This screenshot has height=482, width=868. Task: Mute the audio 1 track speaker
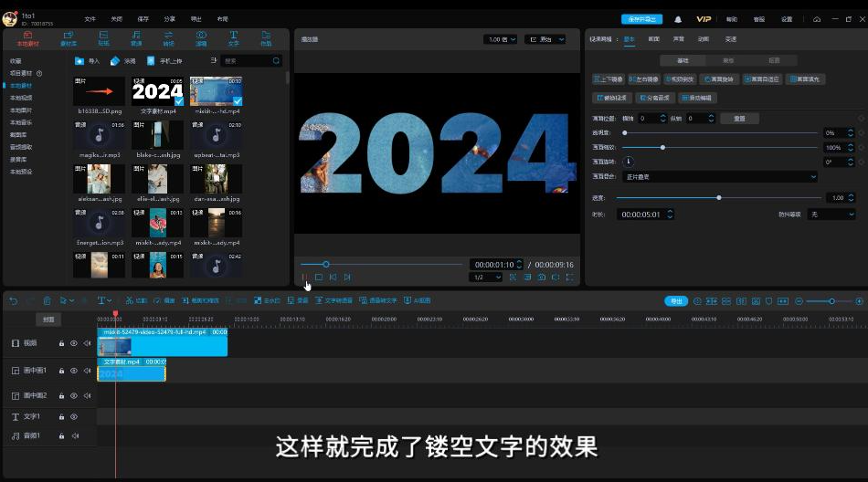75,436
